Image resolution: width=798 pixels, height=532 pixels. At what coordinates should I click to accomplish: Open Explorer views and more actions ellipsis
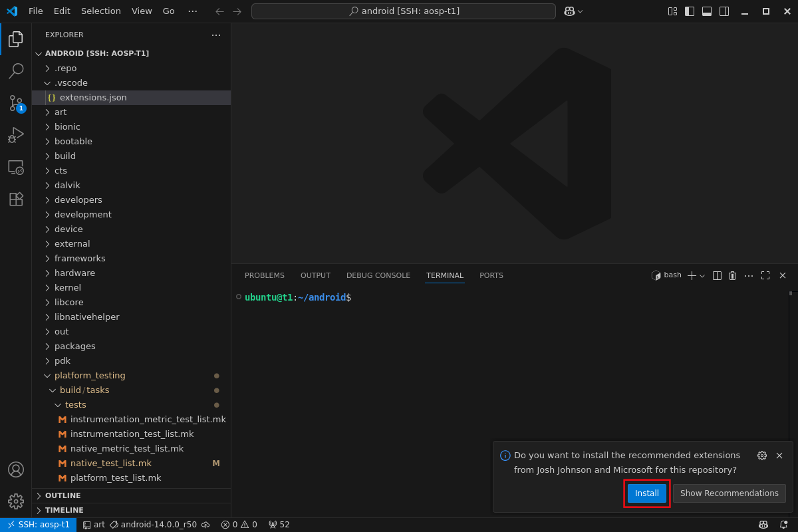point(216,35)
